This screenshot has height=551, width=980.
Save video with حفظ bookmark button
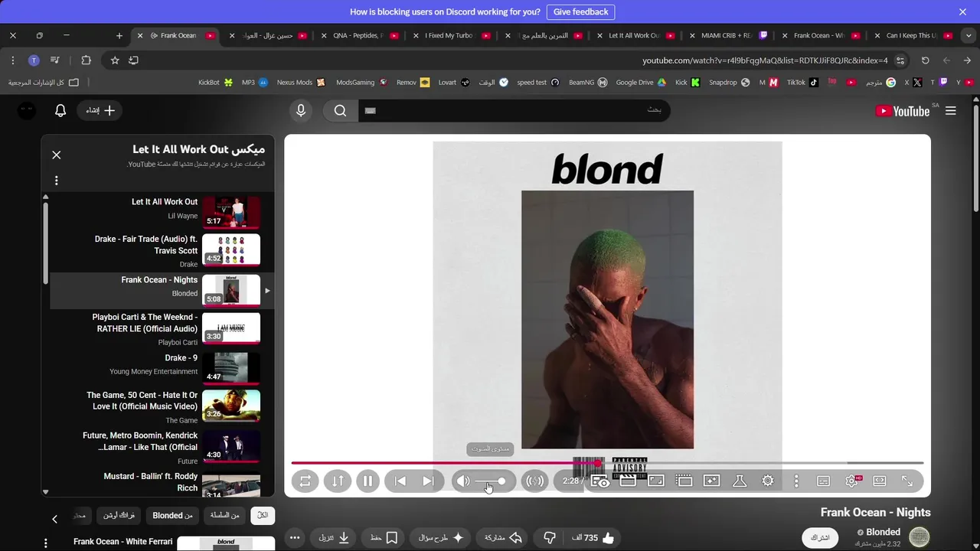[x=384, y=538]
